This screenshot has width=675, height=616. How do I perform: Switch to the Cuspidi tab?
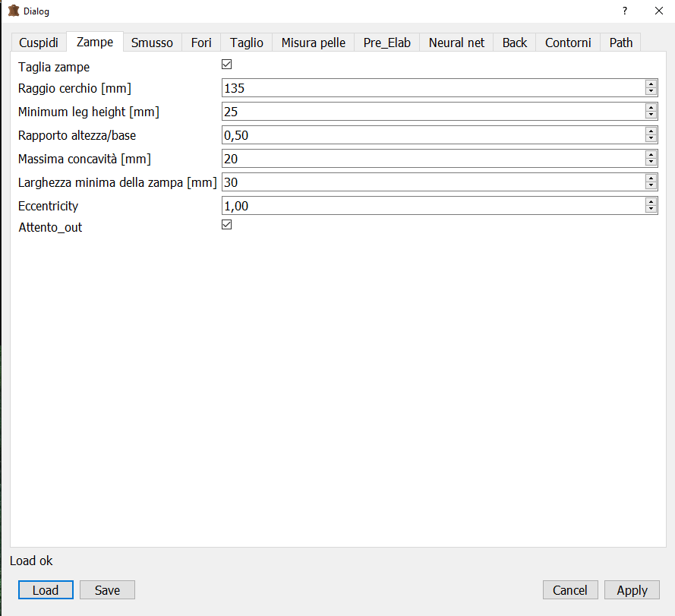[x=39, y=43]
